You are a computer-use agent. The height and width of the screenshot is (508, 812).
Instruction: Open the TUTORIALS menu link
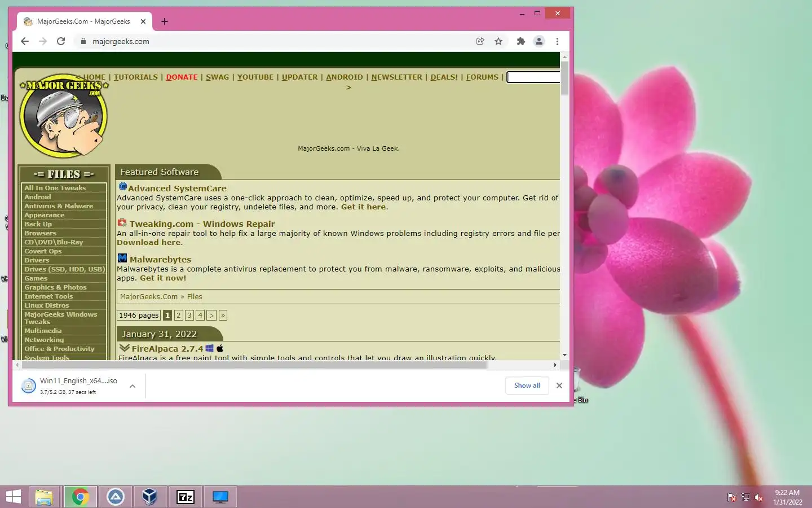tap(136, 77)
